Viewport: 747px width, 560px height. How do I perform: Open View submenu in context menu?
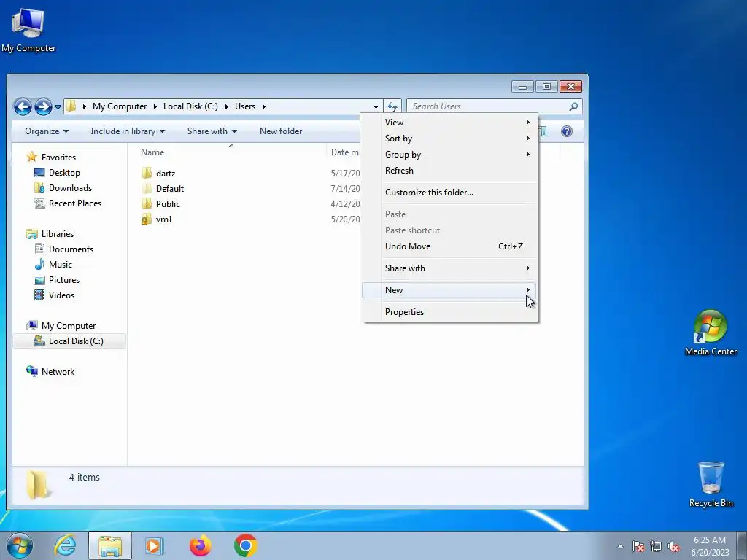449,122
